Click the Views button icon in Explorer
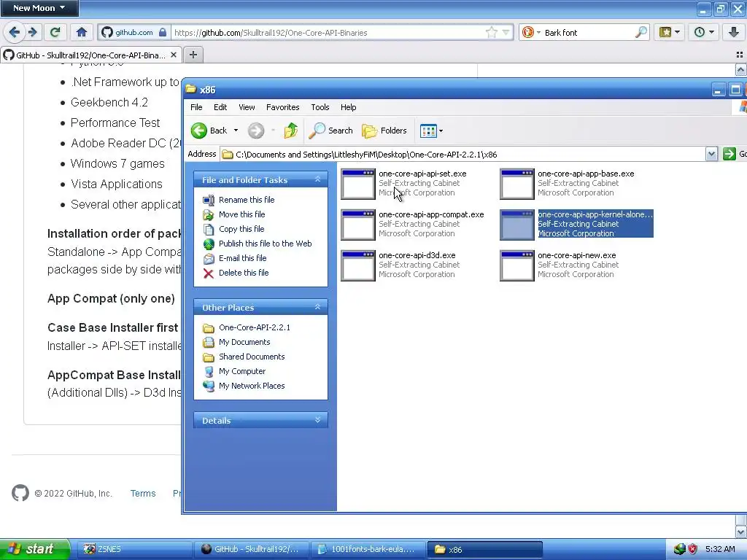The width and height of the screenshot is (747, 560). coord(428,131)
